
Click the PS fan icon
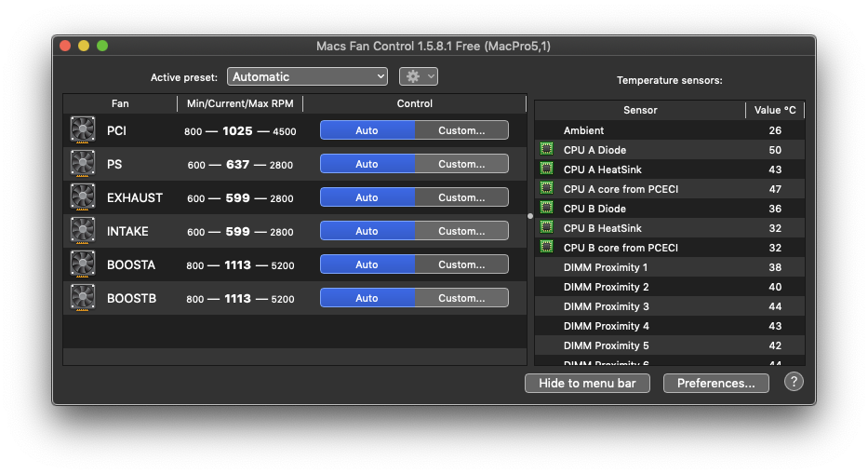click(83, 164)
